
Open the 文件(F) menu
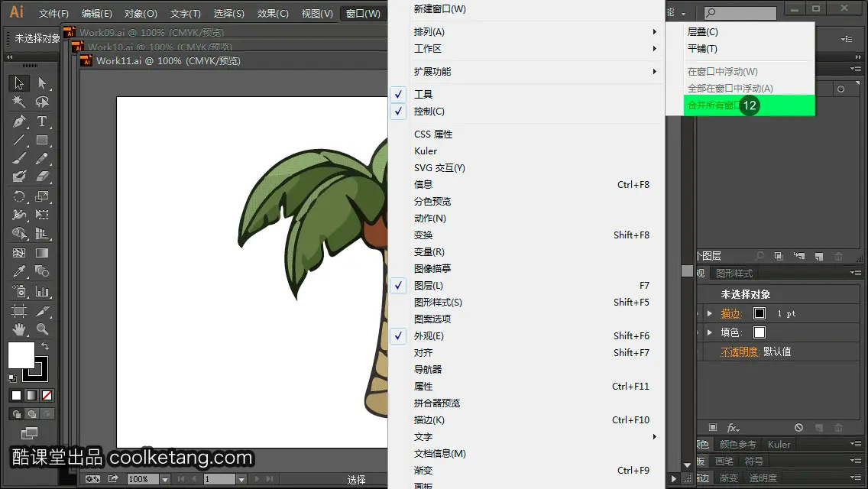(x=53, y=13)
